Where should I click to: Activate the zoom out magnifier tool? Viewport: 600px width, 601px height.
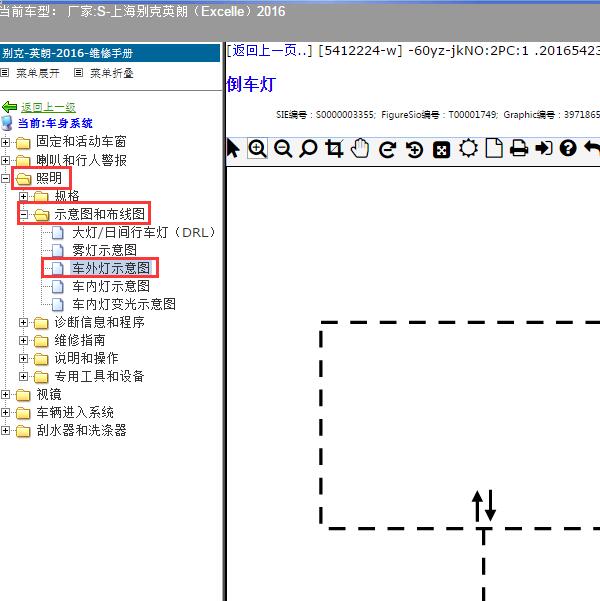pos(283,149)
